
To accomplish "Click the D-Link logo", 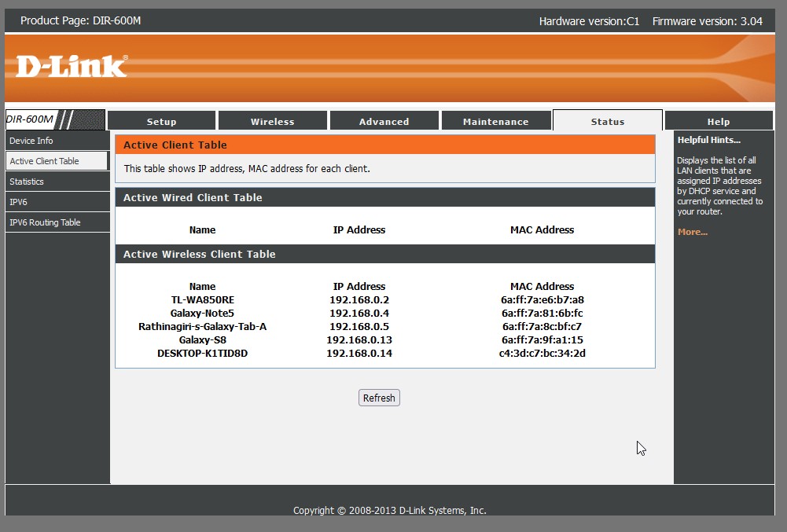I will pos(72,66).
